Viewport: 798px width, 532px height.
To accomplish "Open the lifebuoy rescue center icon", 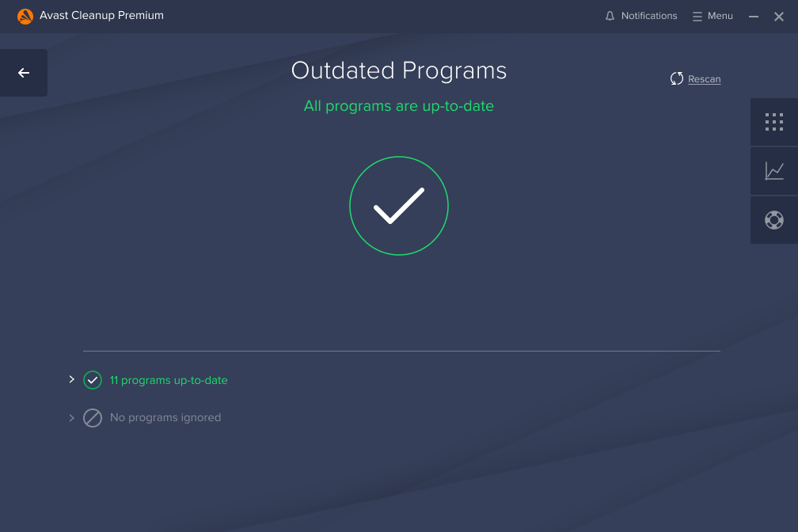I will point(774,220).
